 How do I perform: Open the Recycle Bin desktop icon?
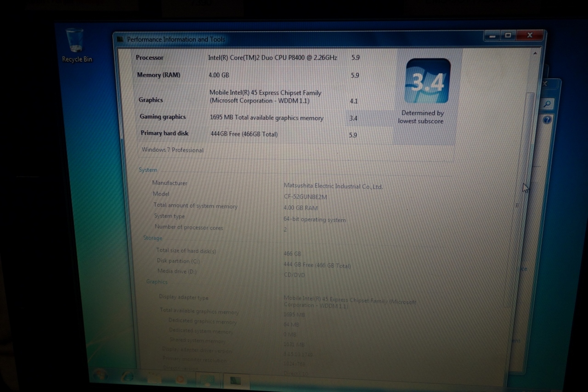pos(76,45)
